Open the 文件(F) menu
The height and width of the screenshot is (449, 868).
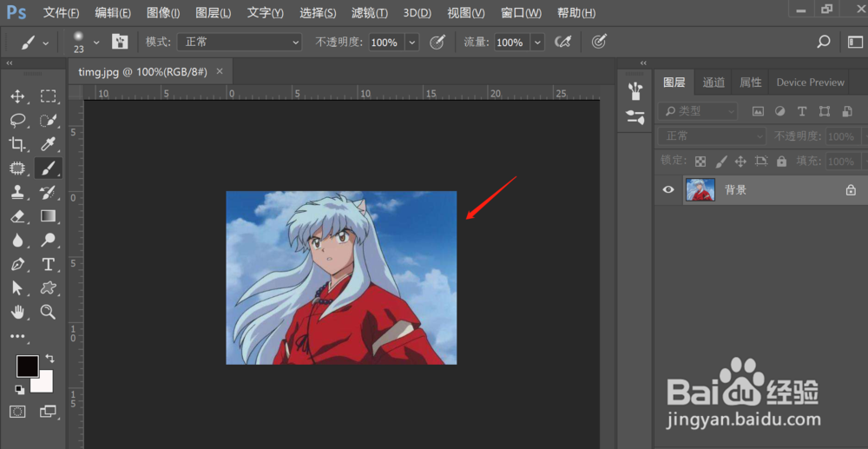click(x=62, y=13)
